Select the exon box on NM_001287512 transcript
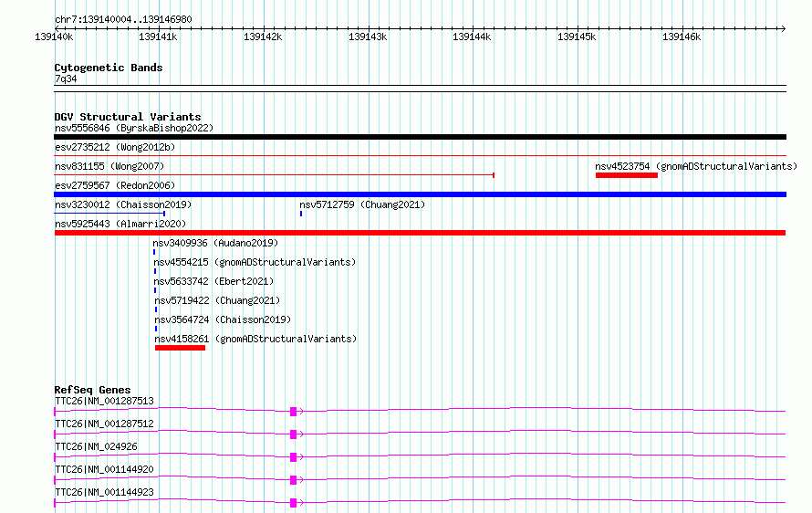Image resolution: width=812 pixels, height=513 pixels. click(x=293, y=434)
